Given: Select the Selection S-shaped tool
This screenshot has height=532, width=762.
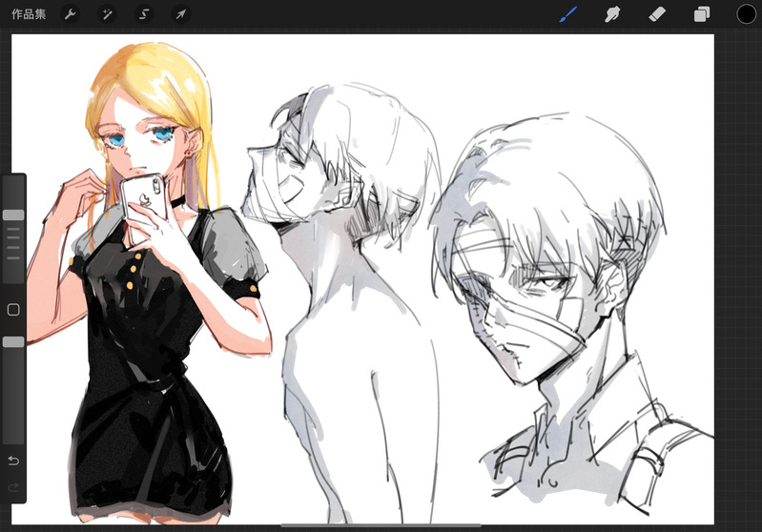Looking at the screenshot, I should click(144, 14).
